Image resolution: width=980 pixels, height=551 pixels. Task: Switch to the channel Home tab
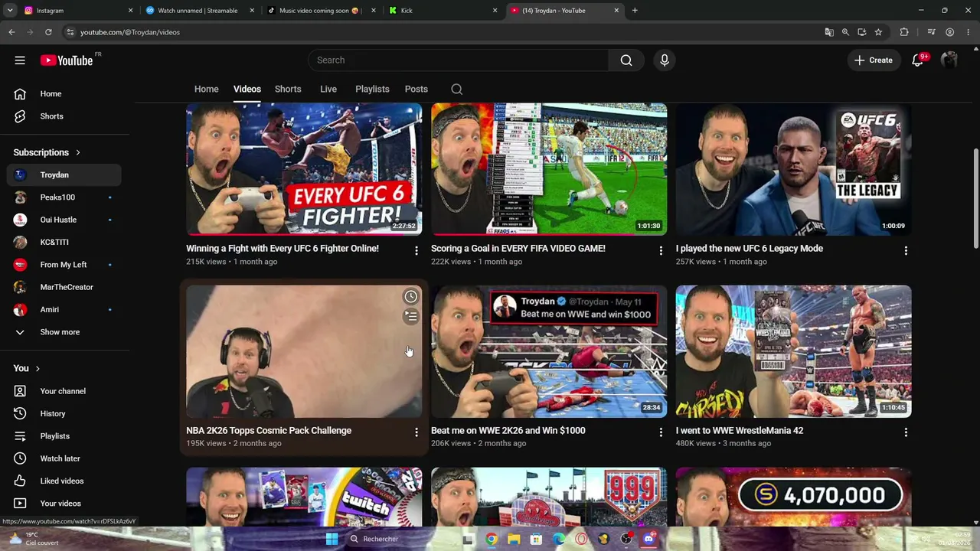[206, 90]
